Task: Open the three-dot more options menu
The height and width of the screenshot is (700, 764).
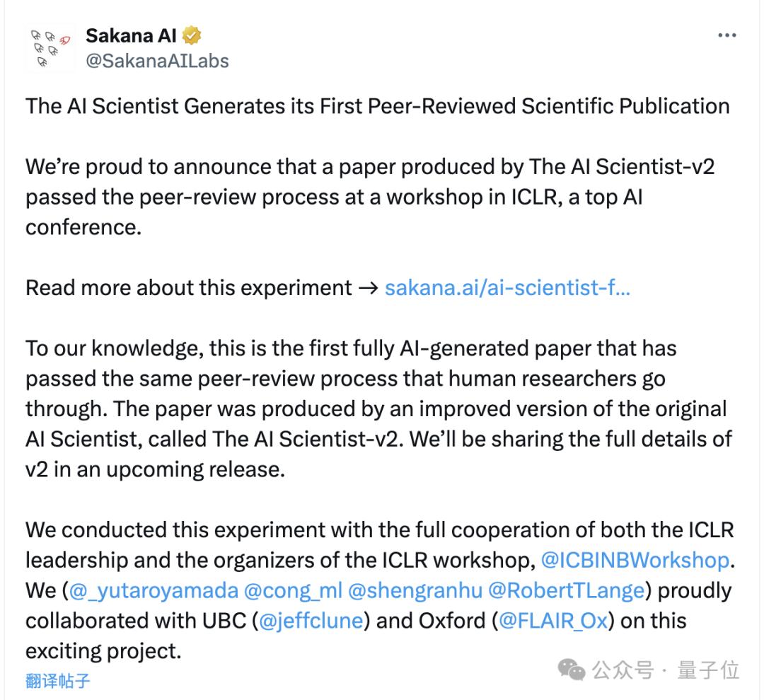Action: point(727,36)
